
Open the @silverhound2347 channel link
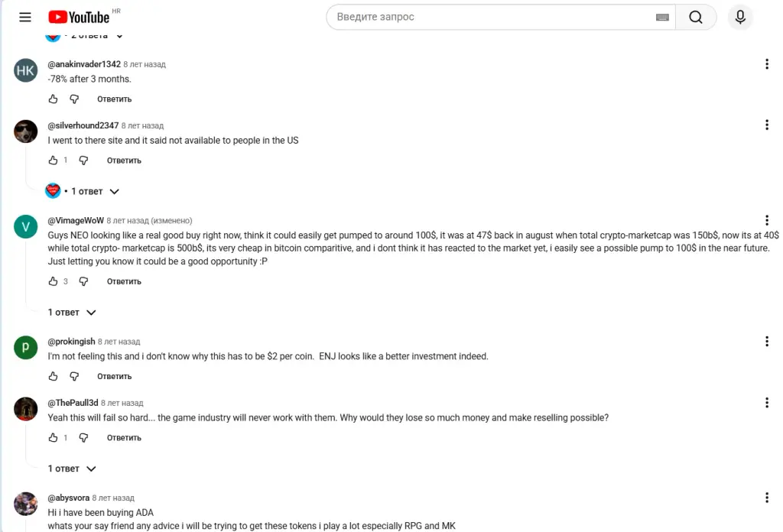tap(83, 125)
